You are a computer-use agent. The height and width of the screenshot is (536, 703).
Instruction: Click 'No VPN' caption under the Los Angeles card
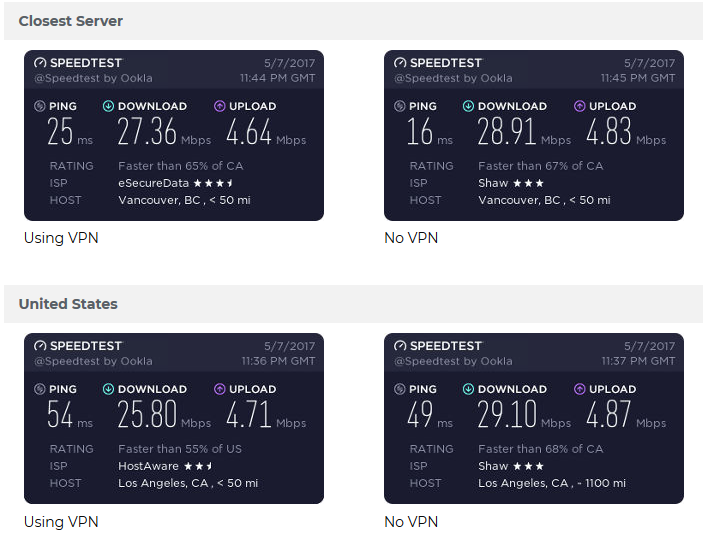411,522
